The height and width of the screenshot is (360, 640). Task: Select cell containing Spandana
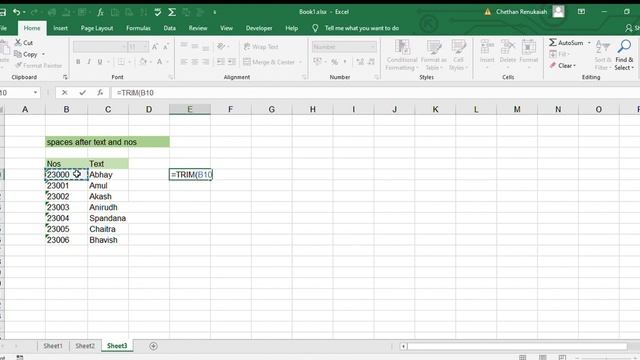coord(108,218)
